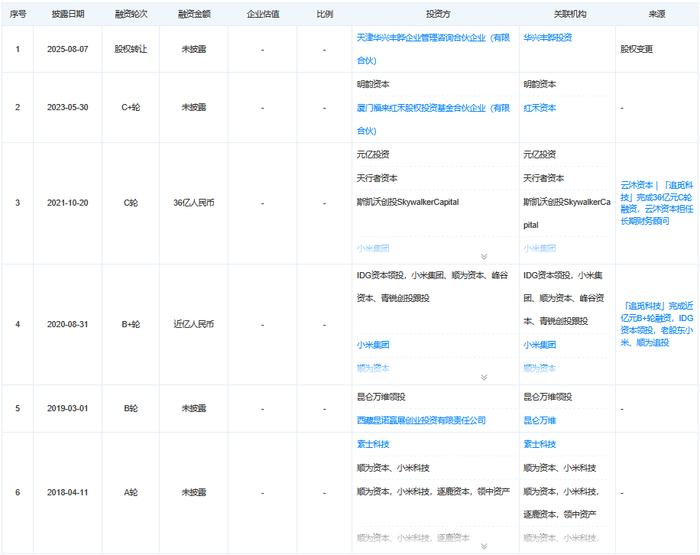
Task: Select the 融资轮次 column header
Action: (131, 14)
